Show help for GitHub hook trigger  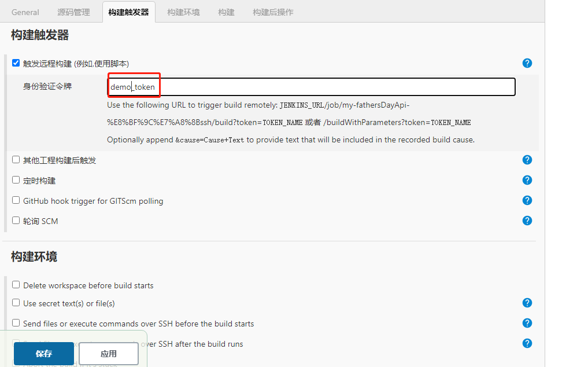tap(527, 200)
